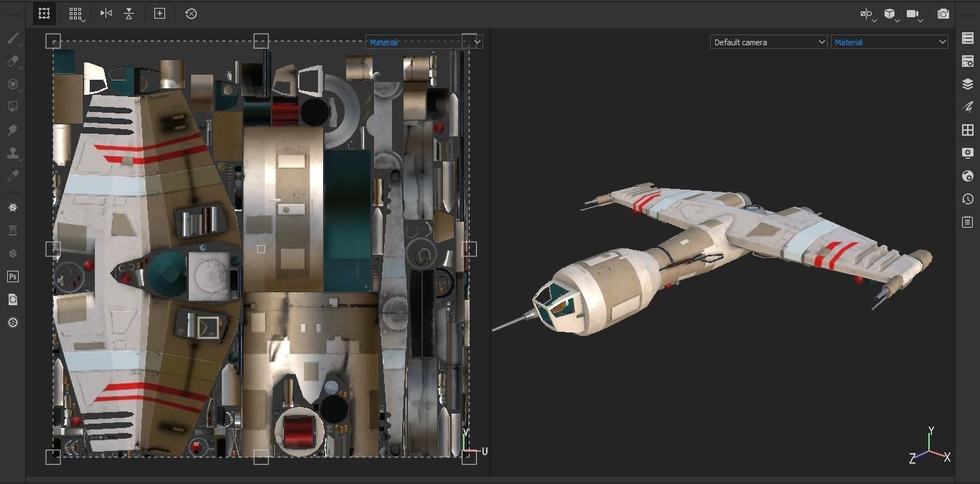Select the Eraser tool

(12, 62)
